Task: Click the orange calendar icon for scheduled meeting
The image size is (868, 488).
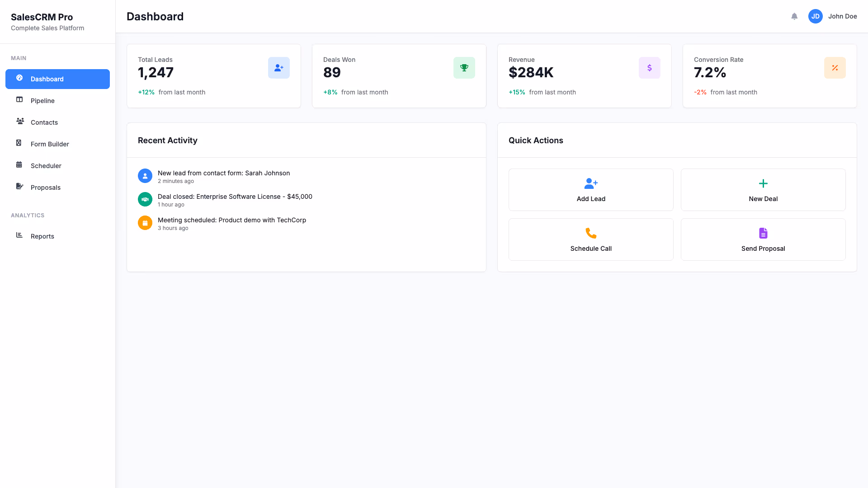Action: click(x=145, y=223)
